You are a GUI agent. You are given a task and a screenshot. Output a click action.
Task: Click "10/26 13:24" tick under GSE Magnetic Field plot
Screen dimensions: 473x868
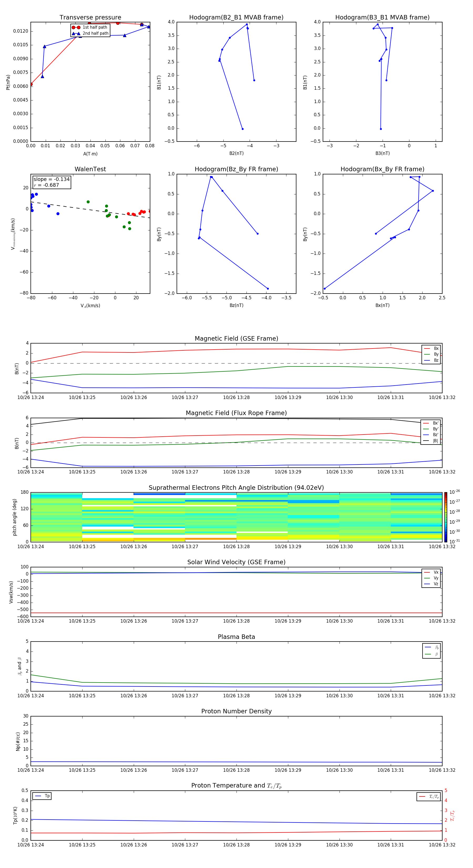(x=31, y=398)
